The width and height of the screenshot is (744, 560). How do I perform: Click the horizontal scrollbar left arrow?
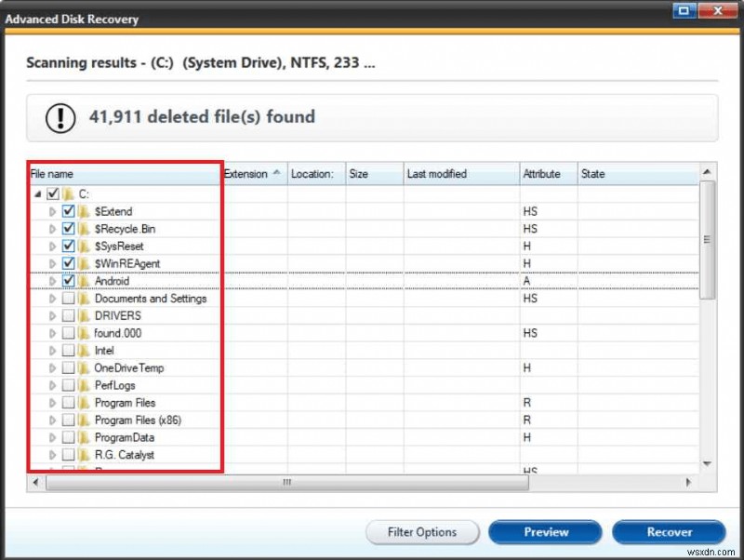pos(35,482)
